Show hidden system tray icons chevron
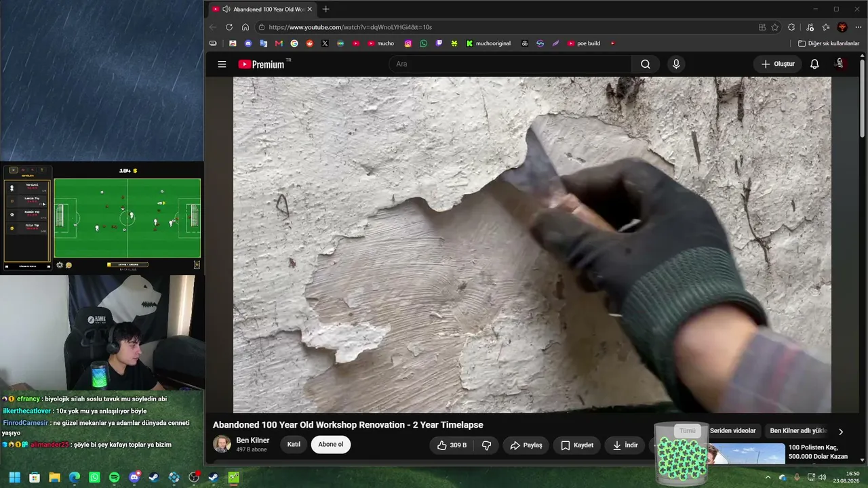868x488 pixels. pyautogui.click(x=768, y=477)
